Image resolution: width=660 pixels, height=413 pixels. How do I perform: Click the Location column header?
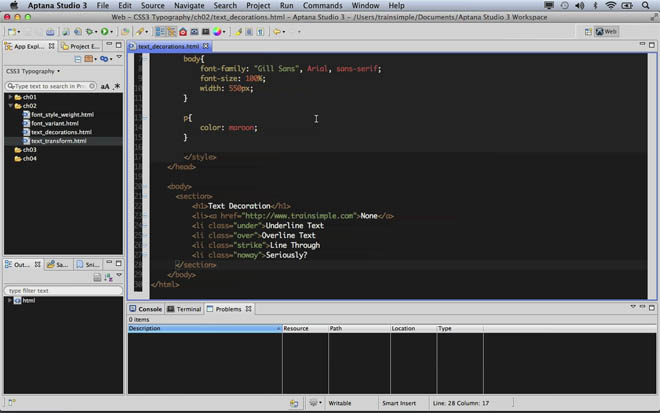(413, 328)
